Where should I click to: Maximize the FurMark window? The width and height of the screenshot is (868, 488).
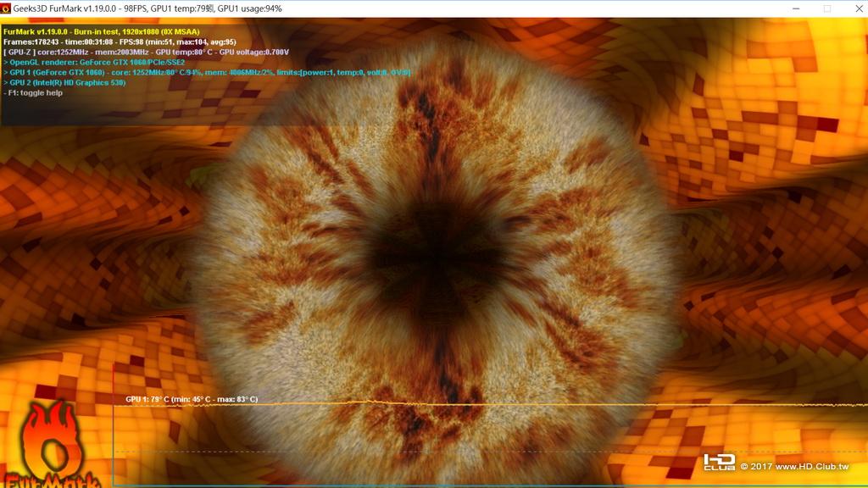827,8
